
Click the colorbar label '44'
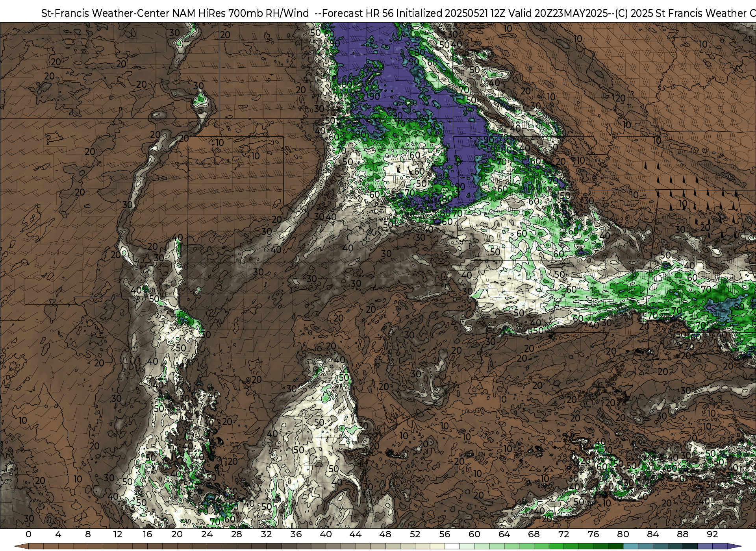(356, 534)
